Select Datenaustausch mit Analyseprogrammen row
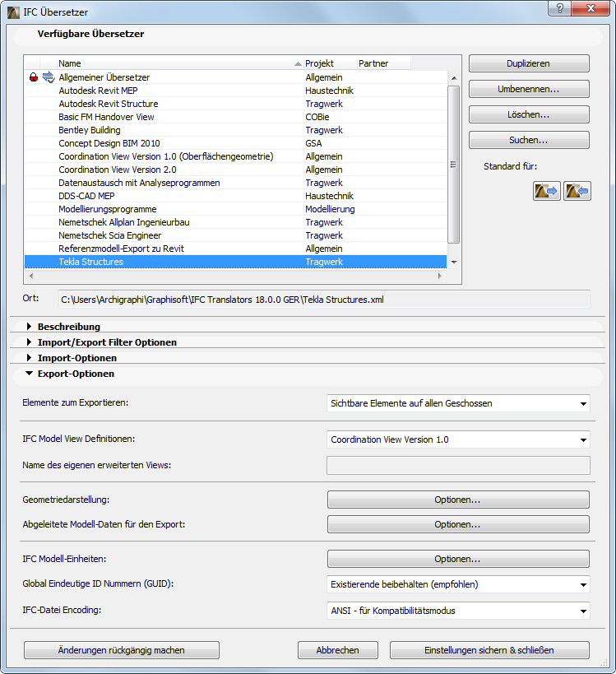 [x=235, y=183]
